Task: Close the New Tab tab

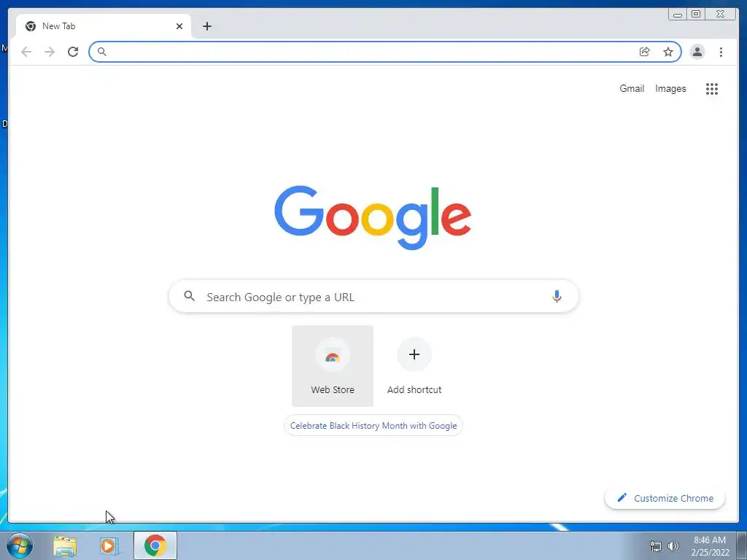Action: [x=179, y=26]
